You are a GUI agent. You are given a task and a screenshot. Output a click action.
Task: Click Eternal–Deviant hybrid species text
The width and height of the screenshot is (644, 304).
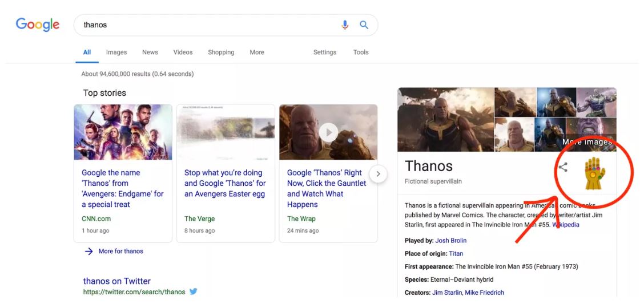(x=462, y=279)
